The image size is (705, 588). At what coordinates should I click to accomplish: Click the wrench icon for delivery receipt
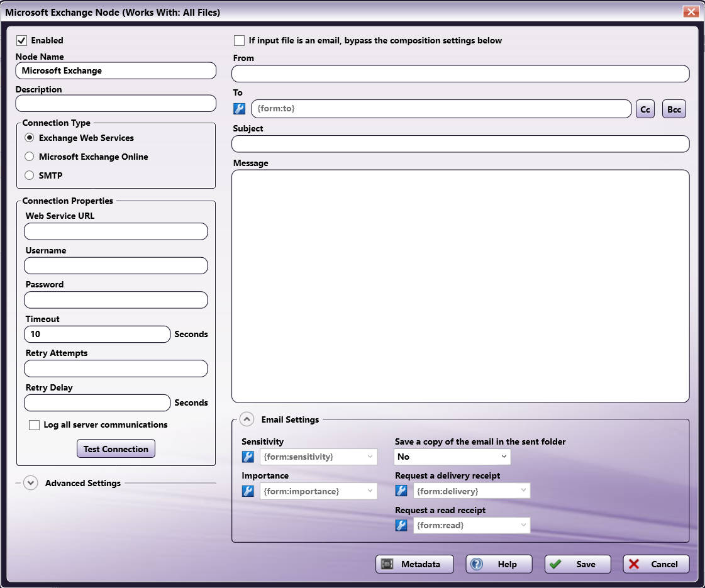(401, 491)
